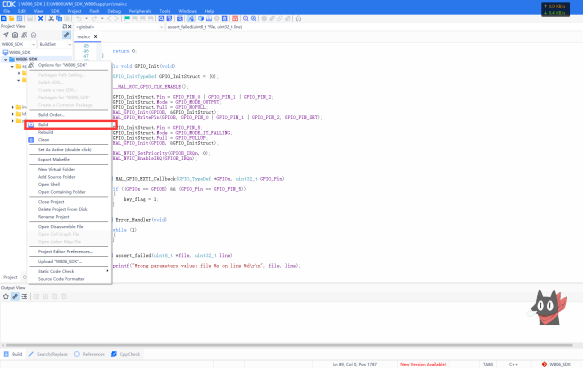Image resolution: width=583 pixels, height=369 pixels.
Task: Open the Flash menu
Action: 94,11
